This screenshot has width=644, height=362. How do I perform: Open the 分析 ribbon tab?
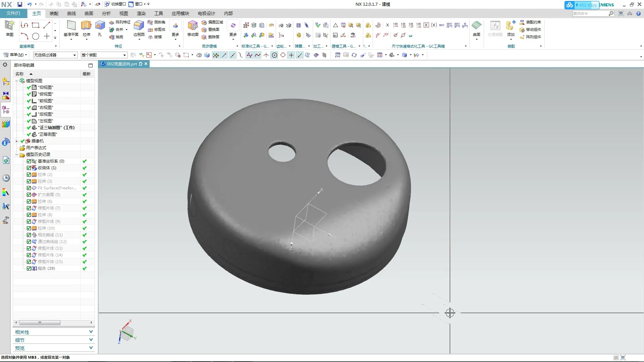coord(106,13)
